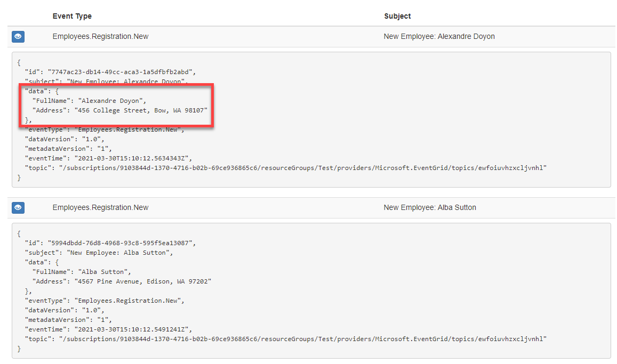
Task: Collapse Alba Sutton's event payload using eye button
Action: click(18, 207)
